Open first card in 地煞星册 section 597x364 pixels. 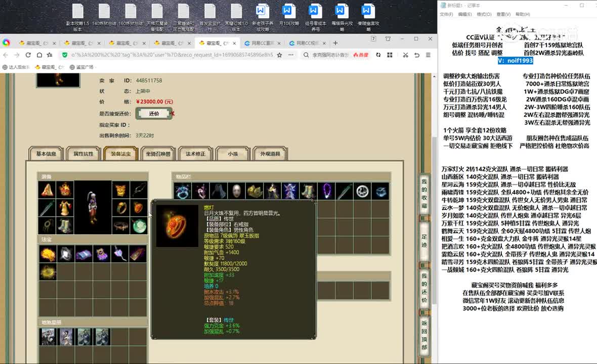click(48, 337)
